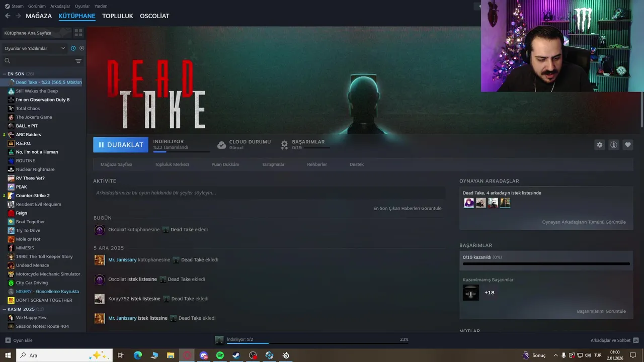Click the plus icon beside Oyun Ekle
The image size is (644, 362).
[8, 340]
